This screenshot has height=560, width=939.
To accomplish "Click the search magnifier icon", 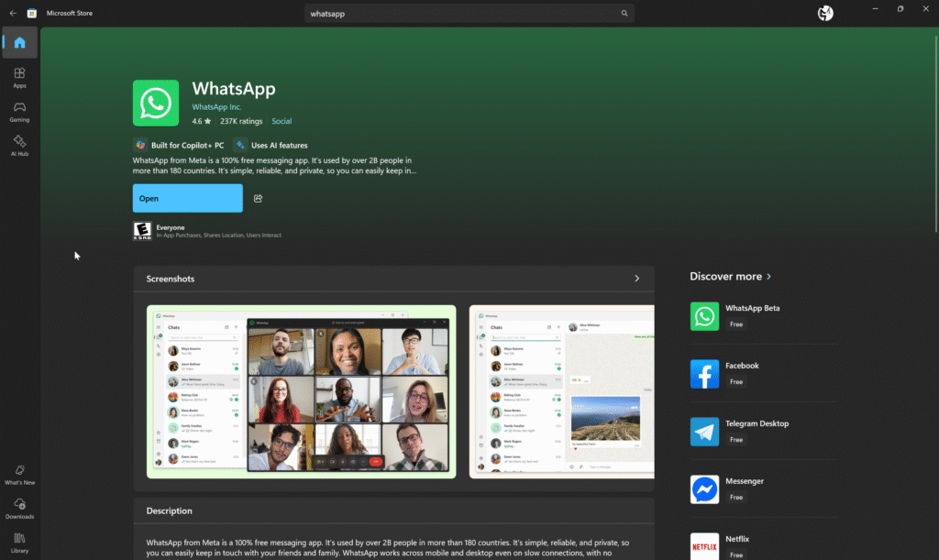I will [624, 14].
